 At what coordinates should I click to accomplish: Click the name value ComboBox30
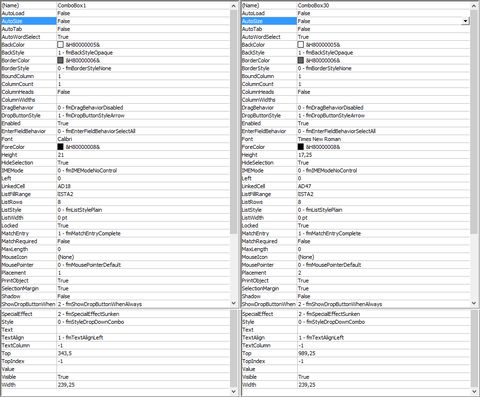coord(313,5)
